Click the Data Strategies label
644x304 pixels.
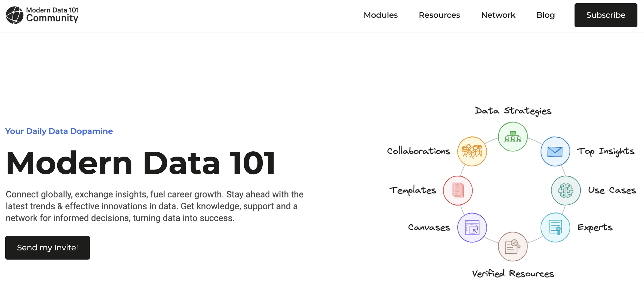(x=513, y=111)
